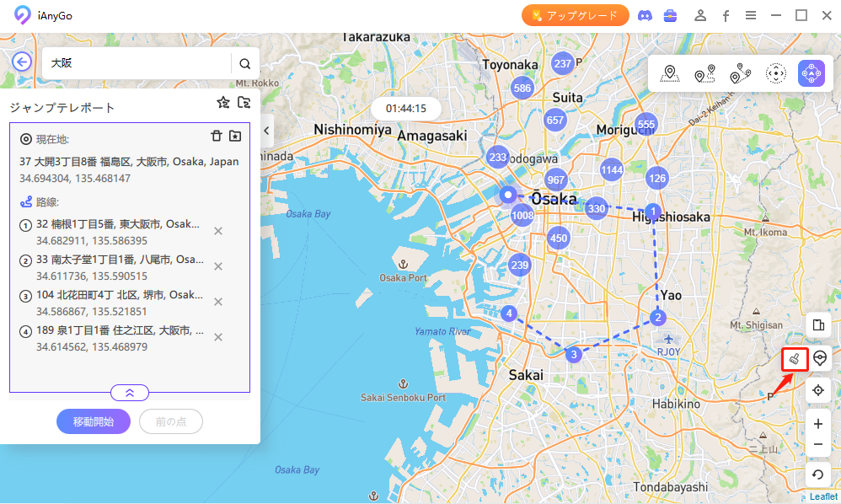Toggle the pin marker icon below the broom

pos(817,359)
